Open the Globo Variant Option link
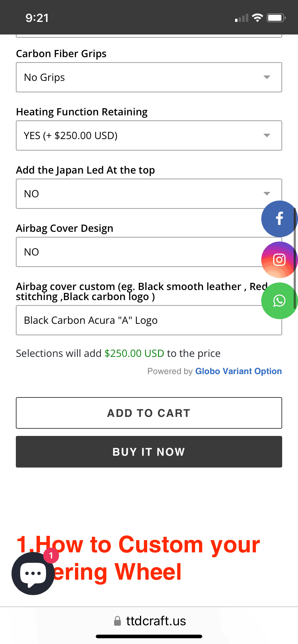The height and width of the screenshot is (644, 298). pos(238,371)
